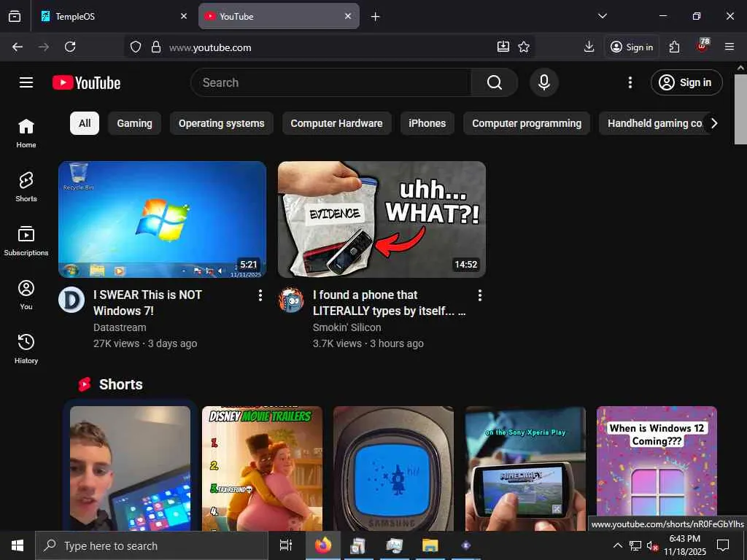This screenshot has width=747, height=560.
Task: Close the TempleOS tab
Action: (184, 16)
